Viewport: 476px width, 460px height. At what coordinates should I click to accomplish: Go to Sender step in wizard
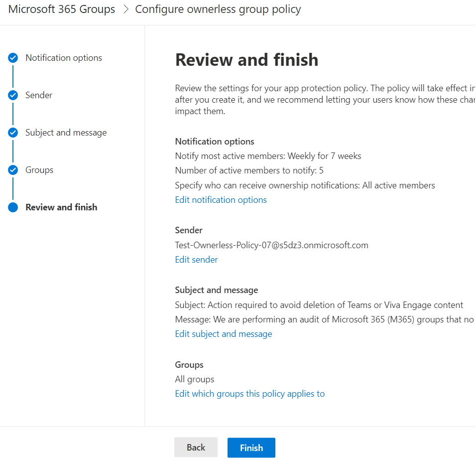click(39, 95)
